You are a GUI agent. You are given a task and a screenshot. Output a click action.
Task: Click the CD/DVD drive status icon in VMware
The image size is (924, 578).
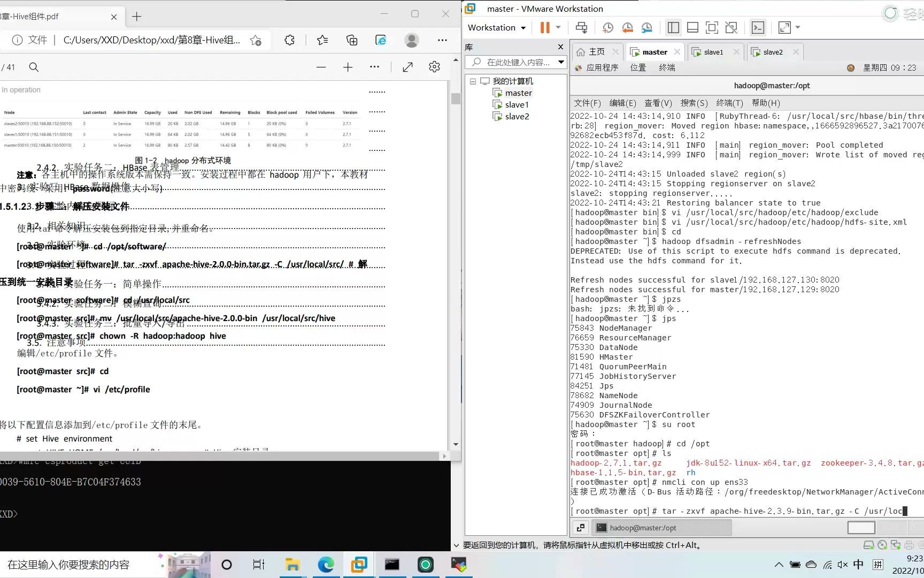click(x=882, y=545)
